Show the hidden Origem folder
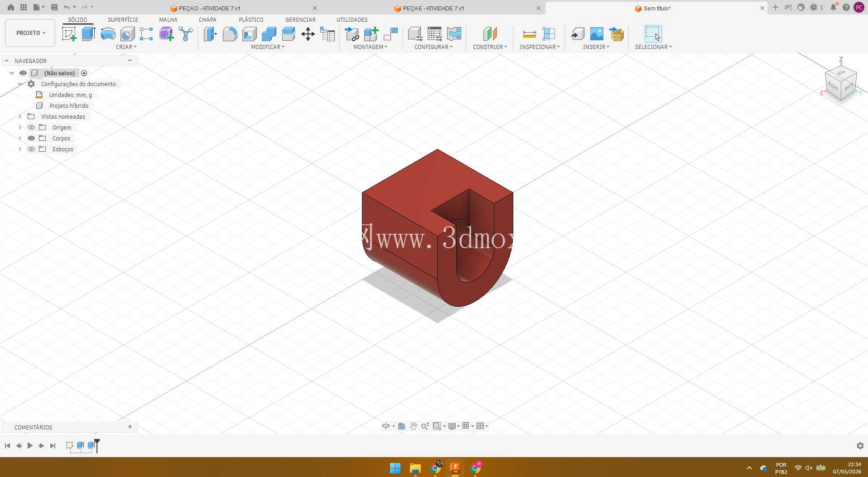 [x=31, y=127]
